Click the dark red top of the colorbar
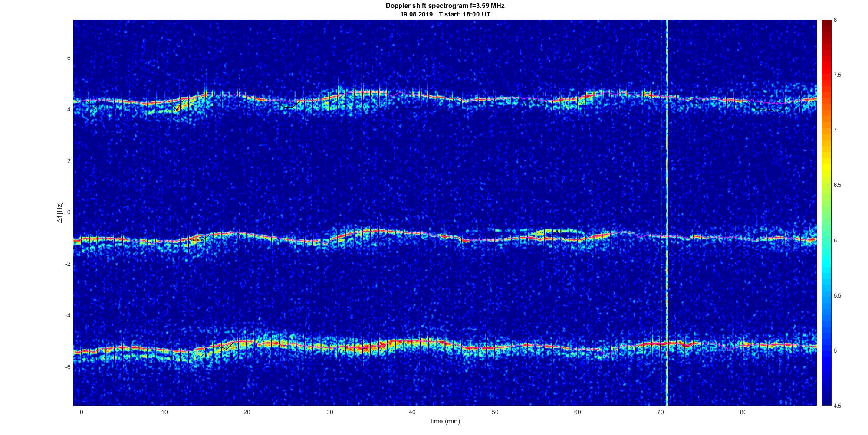The height and width of the screenshot is (435, 868). point(826,25)
